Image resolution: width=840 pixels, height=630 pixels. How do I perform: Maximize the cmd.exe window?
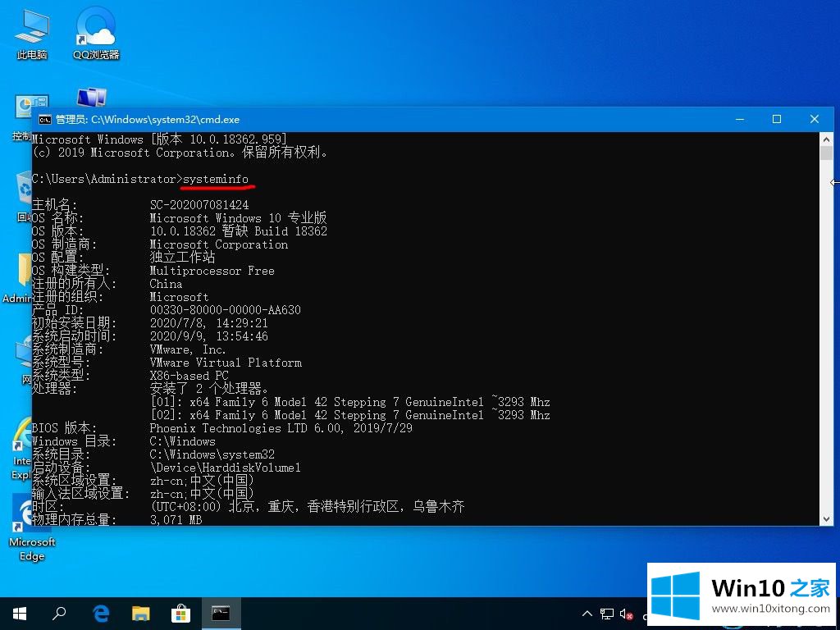point(777,120)
